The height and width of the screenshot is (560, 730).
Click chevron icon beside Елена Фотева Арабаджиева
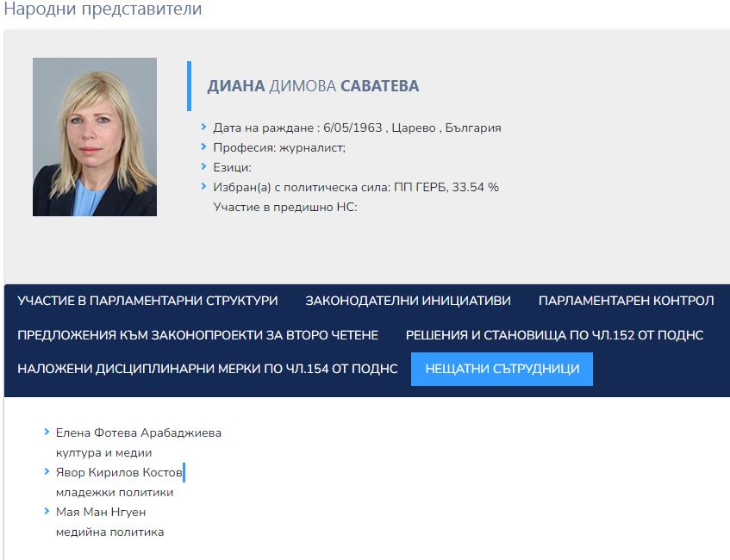tap(47, 432)
